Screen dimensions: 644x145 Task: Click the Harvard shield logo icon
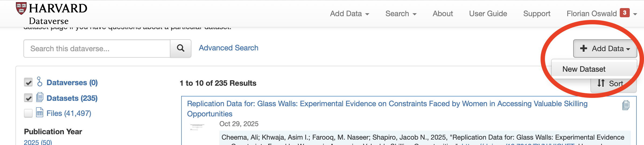click(x=21, y=8)
